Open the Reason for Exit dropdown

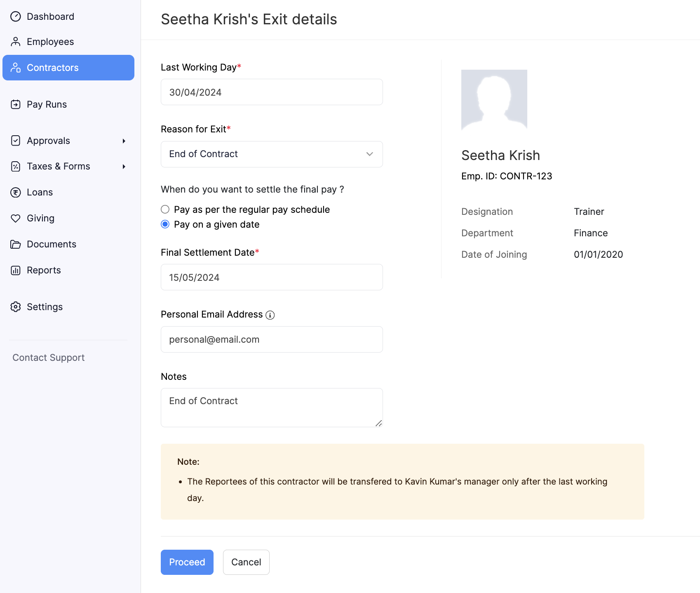271,154
